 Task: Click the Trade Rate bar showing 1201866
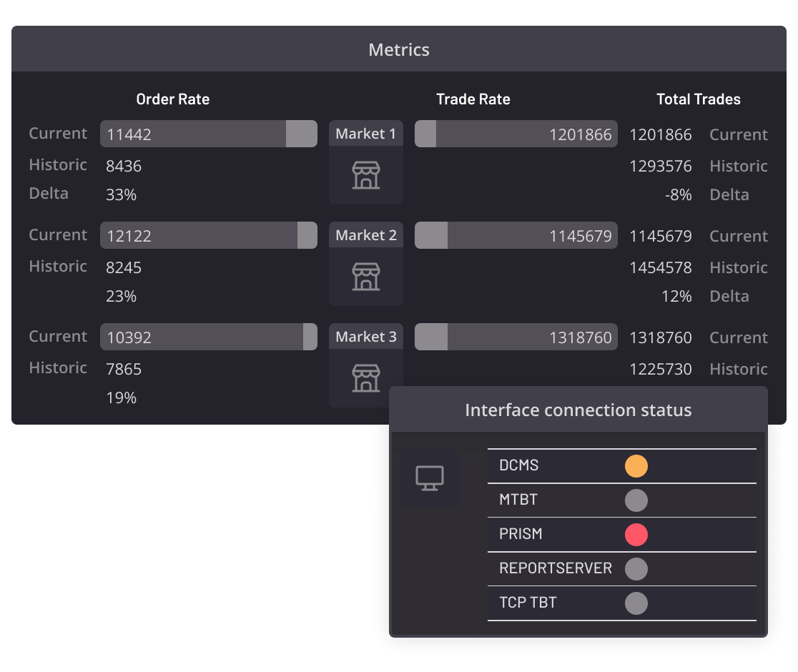pyautogui.click(x=516, y=134)
